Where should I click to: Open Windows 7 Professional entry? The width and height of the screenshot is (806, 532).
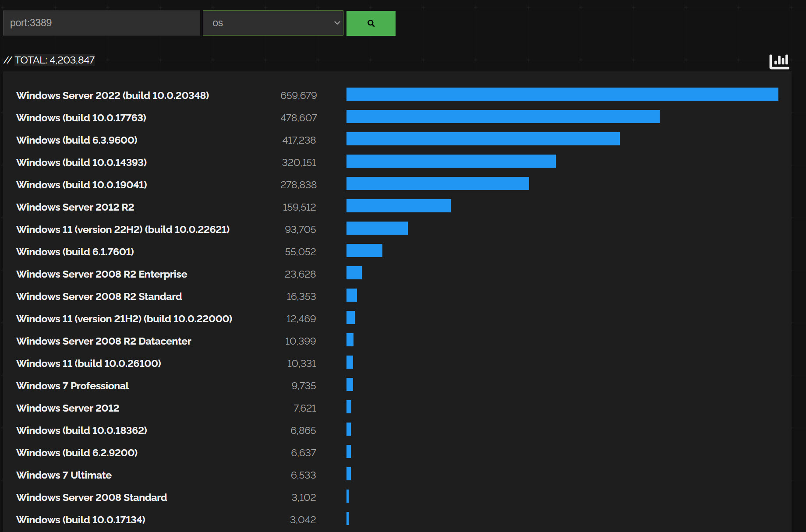72,386
